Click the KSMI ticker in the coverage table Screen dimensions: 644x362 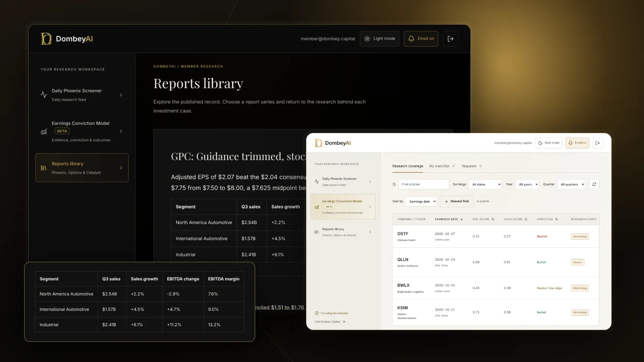point(402,308)
